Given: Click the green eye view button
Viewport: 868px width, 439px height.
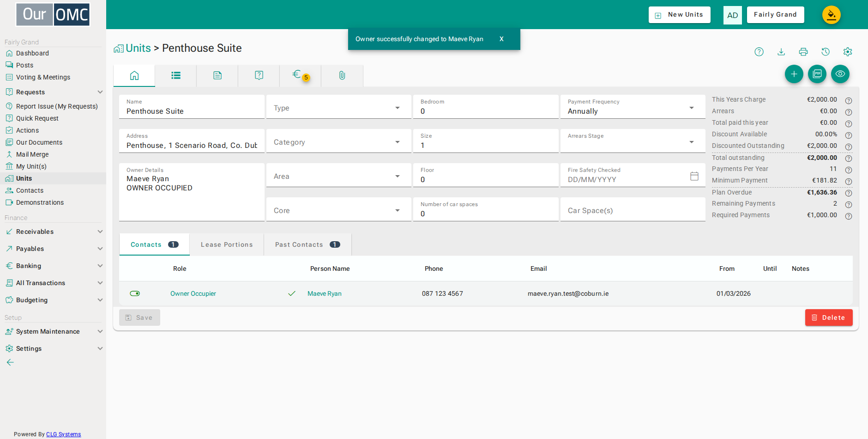Looking at the screenshot, I should tap(840, 74).
